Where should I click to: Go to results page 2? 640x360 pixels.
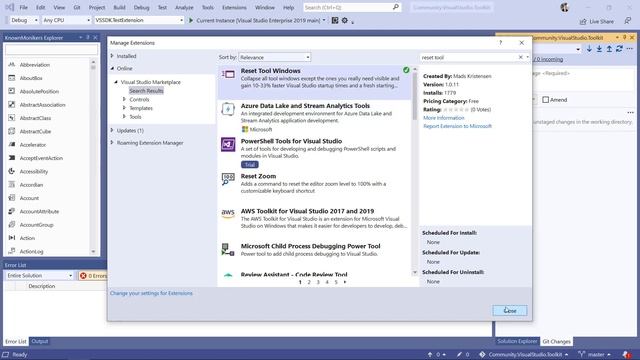click(x=309, y=282)
